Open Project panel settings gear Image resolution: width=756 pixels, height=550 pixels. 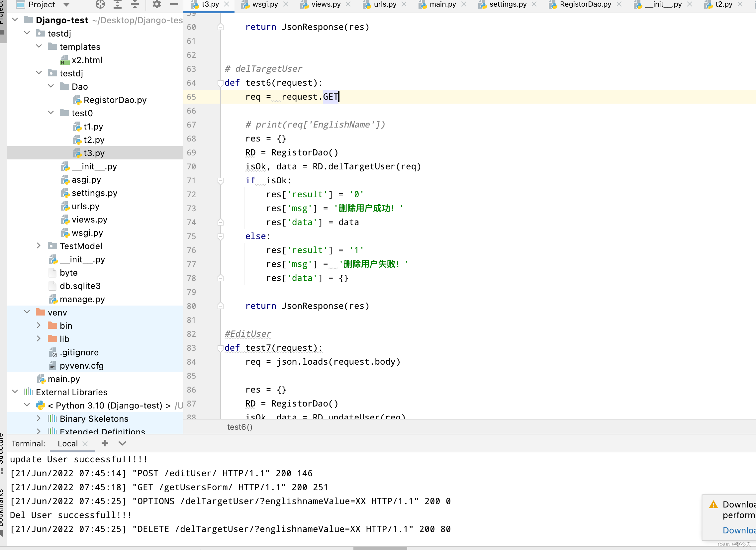[156, 4]
